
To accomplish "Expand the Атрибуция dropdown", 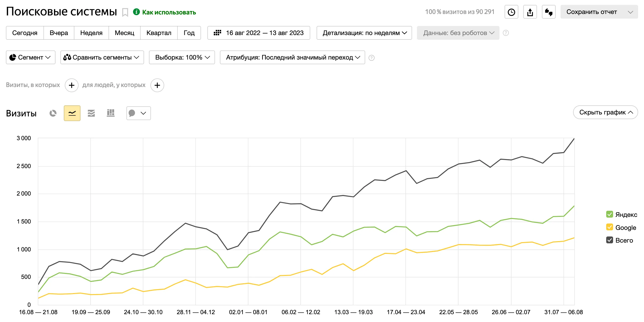I will (x=292, y=57).
